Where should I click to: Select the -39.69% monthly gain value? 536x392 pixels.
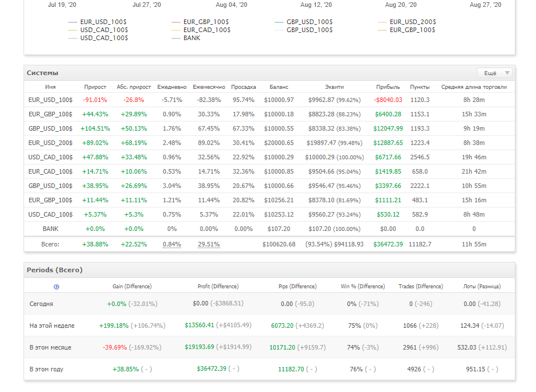coord(115,347)
